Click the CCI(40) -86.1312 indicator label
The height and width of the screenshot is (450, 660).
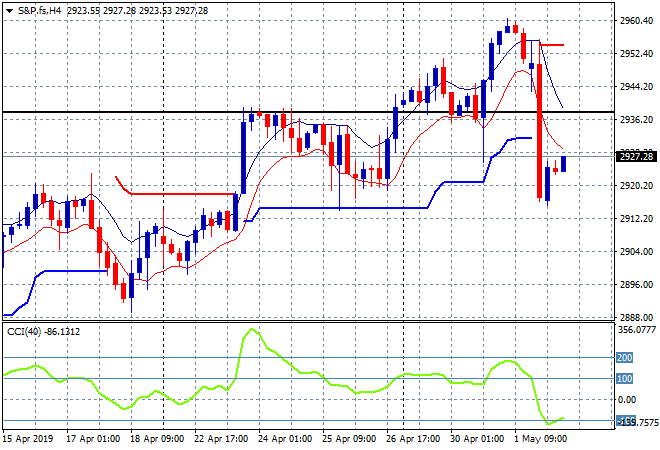point(43,332)
